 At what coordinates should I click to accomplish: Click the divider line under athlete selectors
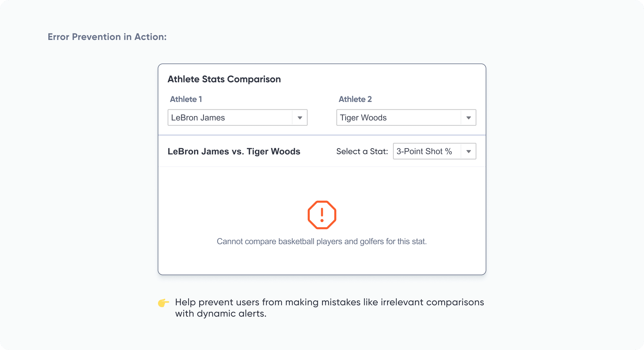point(322,135)
